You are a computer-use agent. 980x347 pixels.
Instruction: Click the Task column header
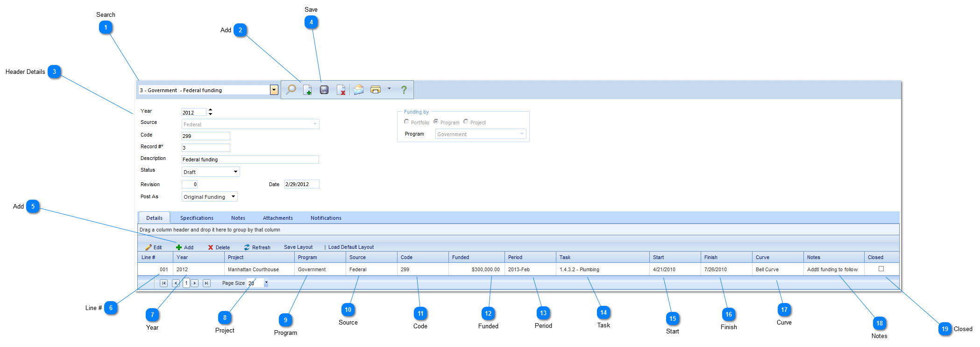[603, 257]
